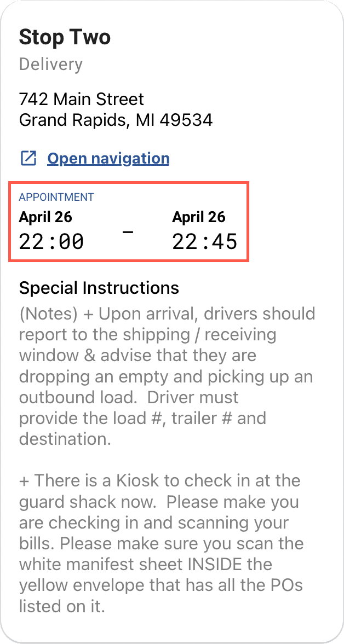This screenshot has height=644, width=344.
Task: Open navigation to the delivery address
Action: click(108, 158)
